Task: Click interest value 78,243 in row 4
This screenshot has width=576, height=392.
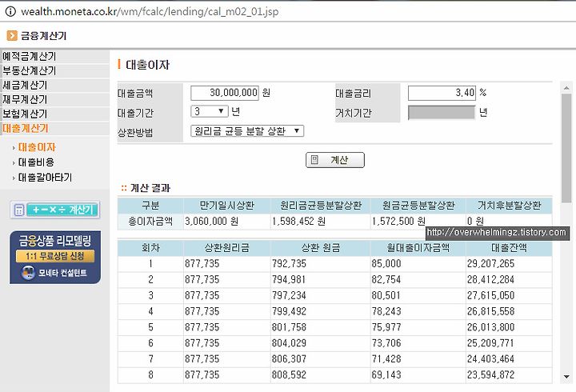Action: click(x=386, y=311)
